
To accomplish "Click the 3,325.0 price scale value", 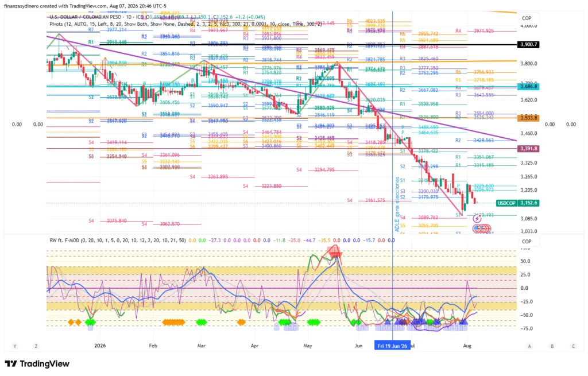I will [529, 163].
